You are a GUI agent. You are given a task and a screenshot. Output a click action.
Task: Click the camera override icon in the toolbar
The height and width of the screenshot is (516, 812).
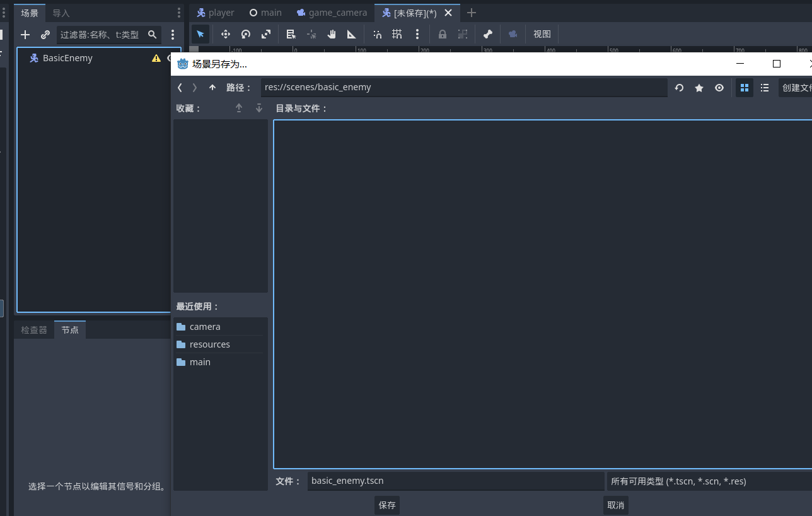pos(513,34)
